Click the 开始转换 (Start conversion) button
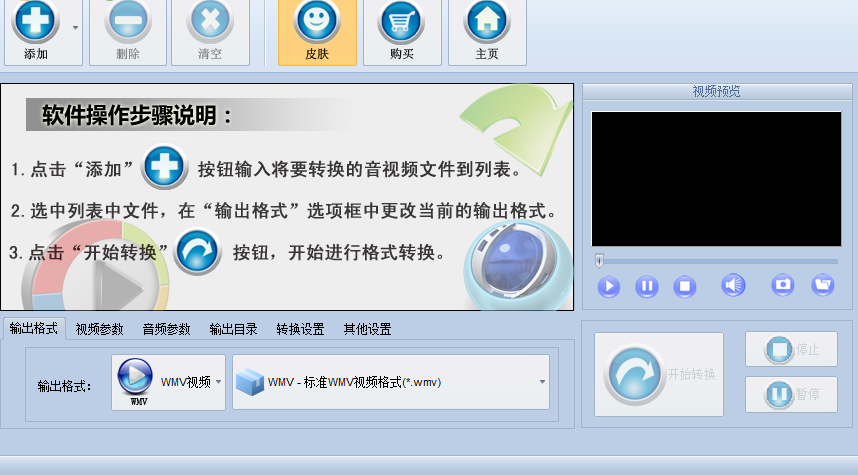This screenshot has width=858, height=475. click(659, 374)
